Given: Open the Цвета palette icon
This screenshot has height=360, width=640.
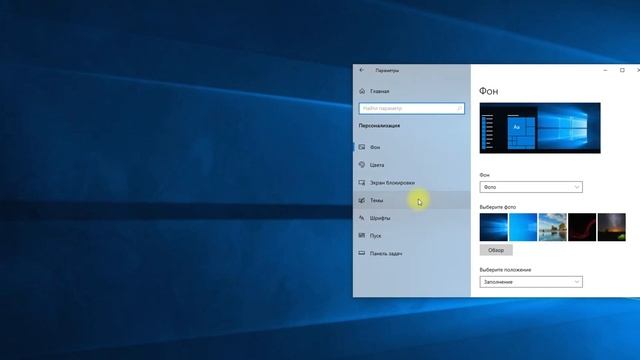Looking at the screenshot, I should (362, 165).
